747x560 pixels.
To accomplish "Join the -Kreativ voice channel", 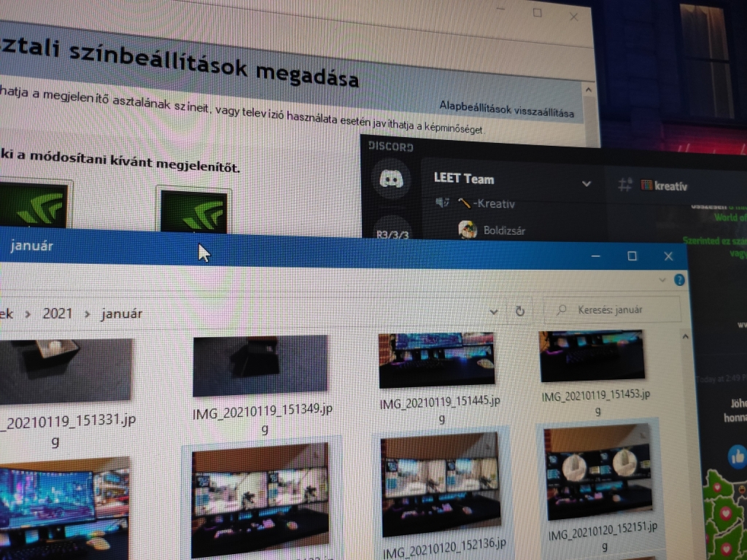I will (486, 203).
